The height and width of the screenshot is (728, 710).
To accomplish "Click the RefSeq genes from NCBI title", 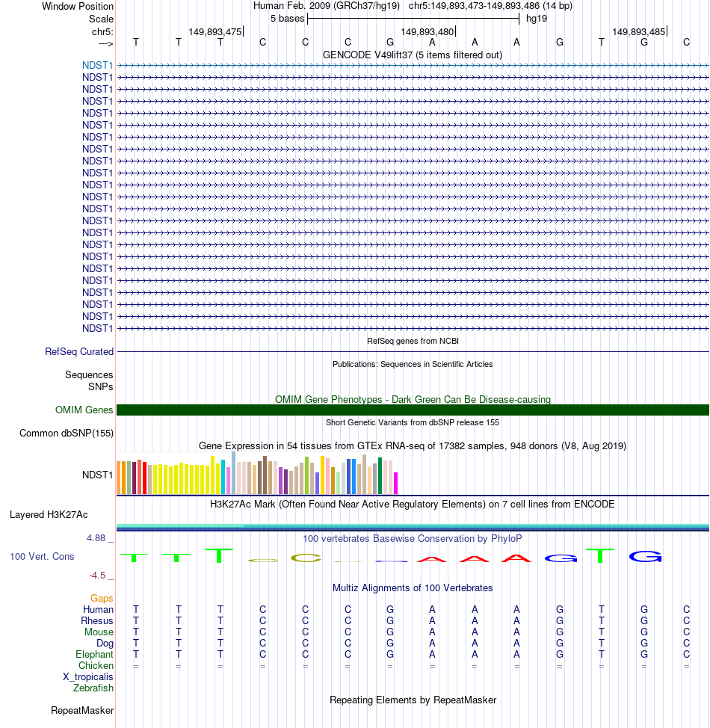I will click(x=413, y=341).
